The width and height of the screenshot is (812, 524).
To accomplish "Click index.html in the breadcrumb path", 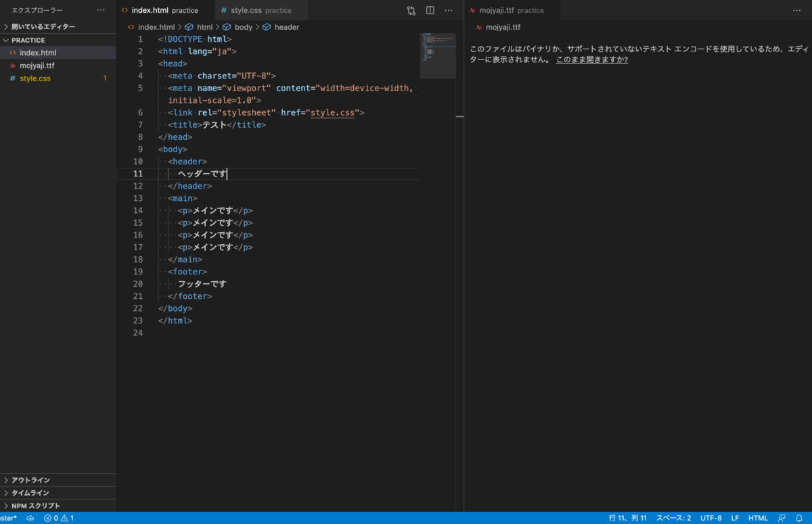I will 156,27.
